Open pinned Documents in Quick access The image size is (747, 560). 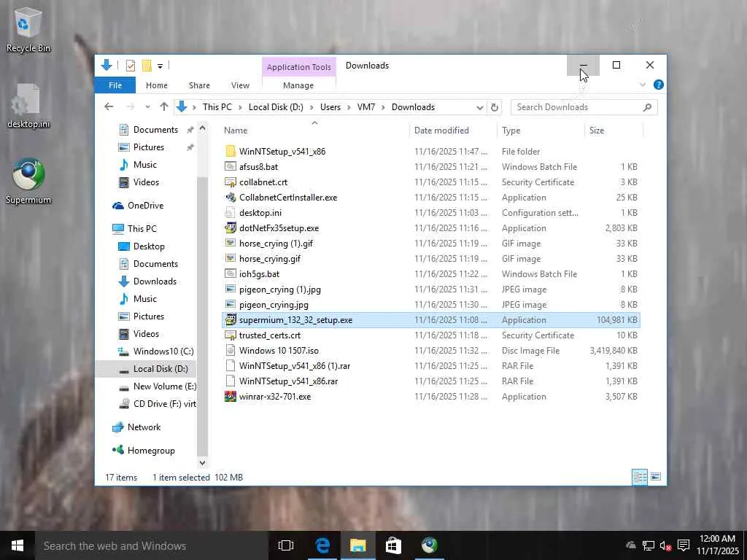tap(155, 130)
